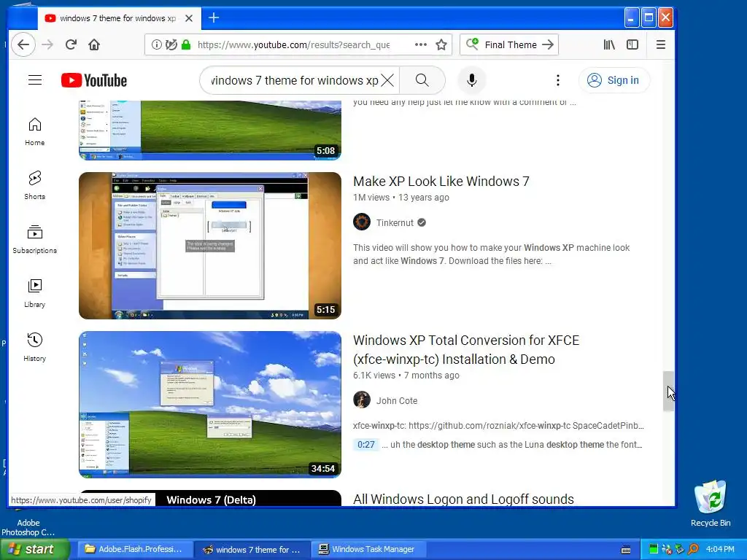Open the browser home page icon
The height and width of the screenshot is (560, 747).
click(x=94, y=44)
